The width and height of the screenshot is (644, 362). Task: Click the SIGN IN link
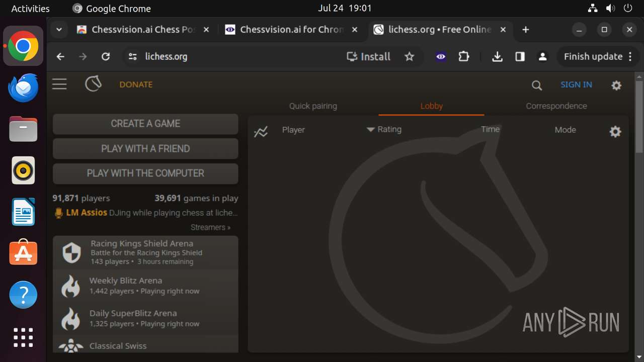click(576, 85)
